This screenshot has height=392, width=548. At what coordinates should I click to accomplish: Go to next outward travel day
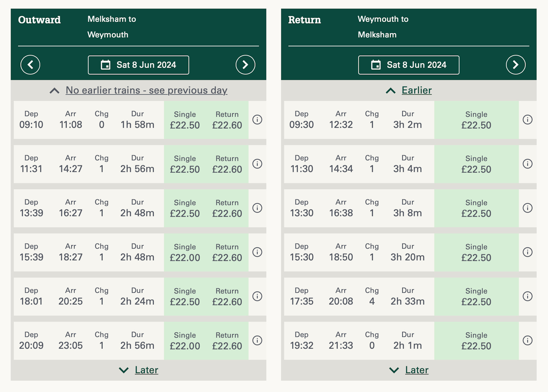pyautogui.click(x=245, y=65)
